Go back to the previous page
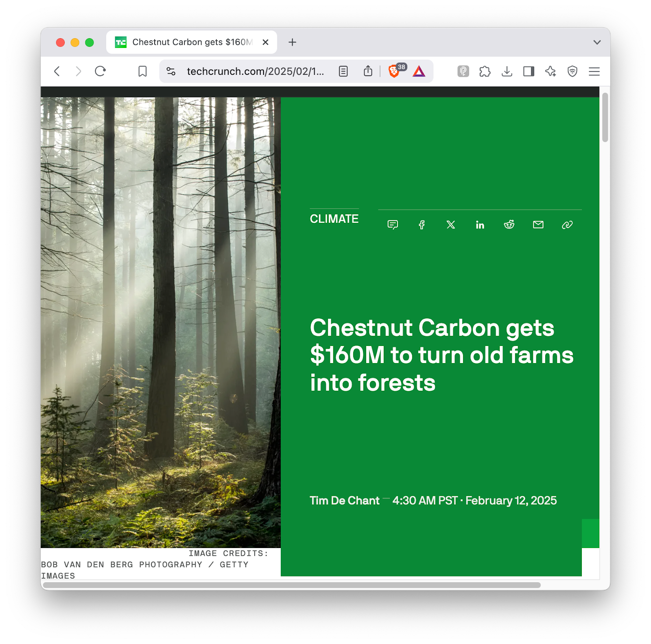The image size is (651, 644). (x=57, y=72)
